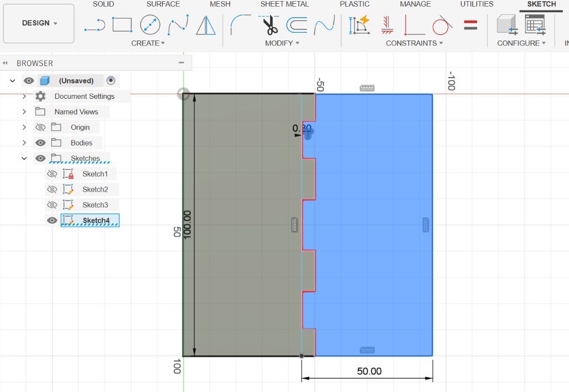Show hidden Sketch1
This screenshot has width=569, height=392.
(52, 174)
